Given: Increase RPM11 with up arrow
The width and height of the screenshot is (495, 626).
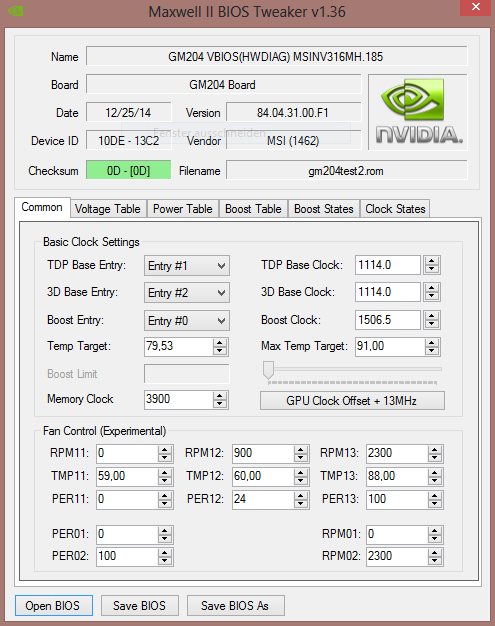Looking at the screenshot, I should coord(164,450).
